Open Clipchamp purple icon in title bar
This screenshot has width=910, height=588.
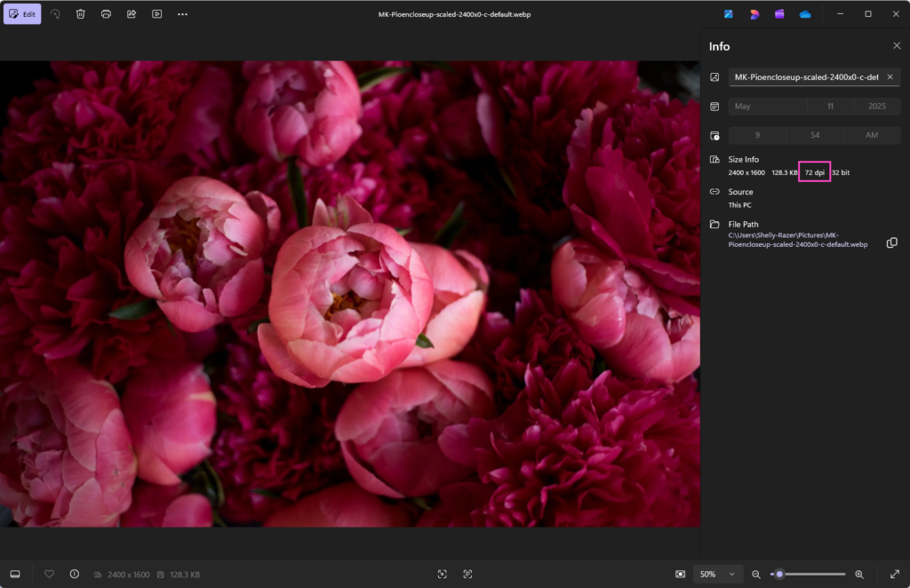(x=779, y=14)
